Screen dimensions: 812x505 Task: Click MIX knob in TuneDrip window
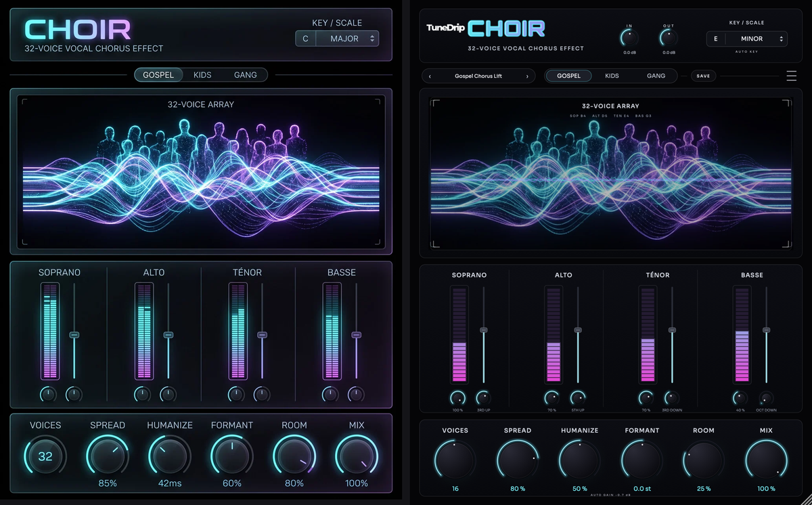point(766,460)
